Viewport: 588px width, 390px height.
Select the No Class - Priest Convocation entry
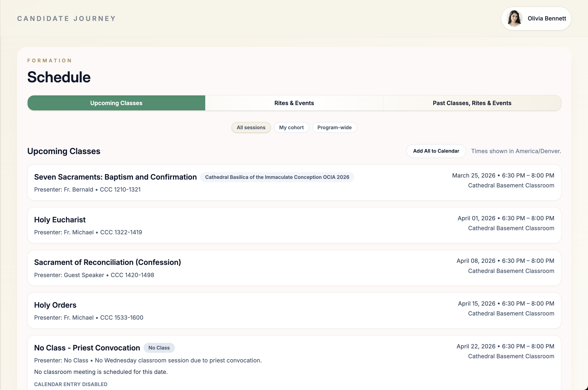[x=87, y=348]
